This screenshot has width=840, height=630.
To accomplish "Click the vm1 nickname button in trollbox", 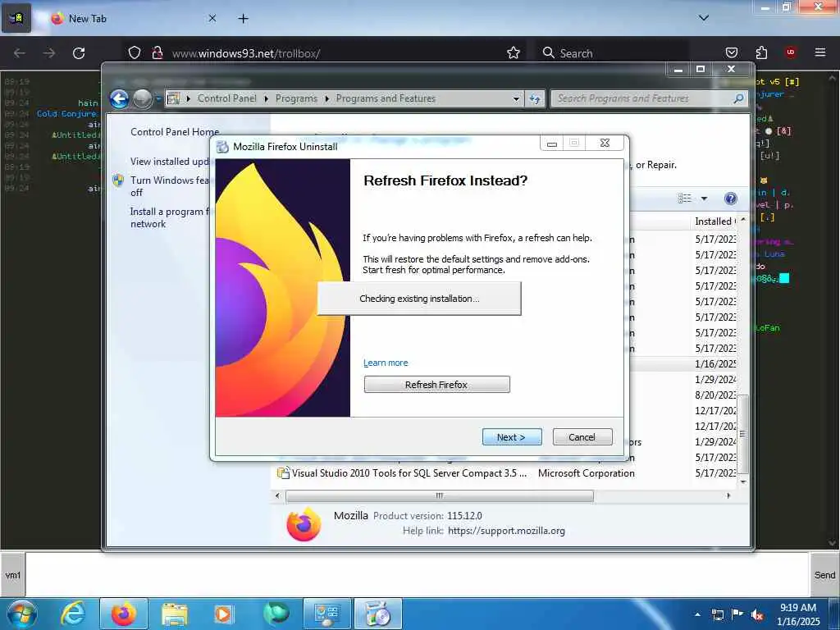I will (13, 575).
